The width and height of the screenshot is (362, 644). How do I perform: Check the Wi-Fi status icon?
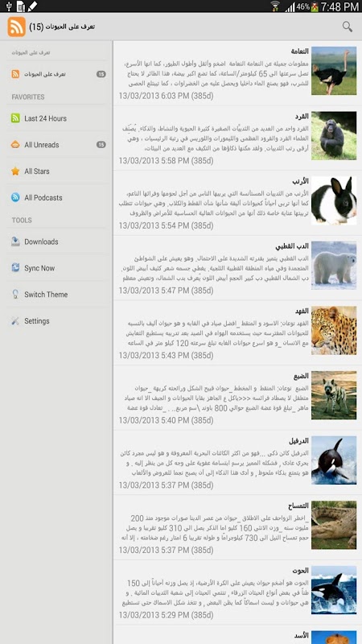pyautogui.click(x=275, y=6)
